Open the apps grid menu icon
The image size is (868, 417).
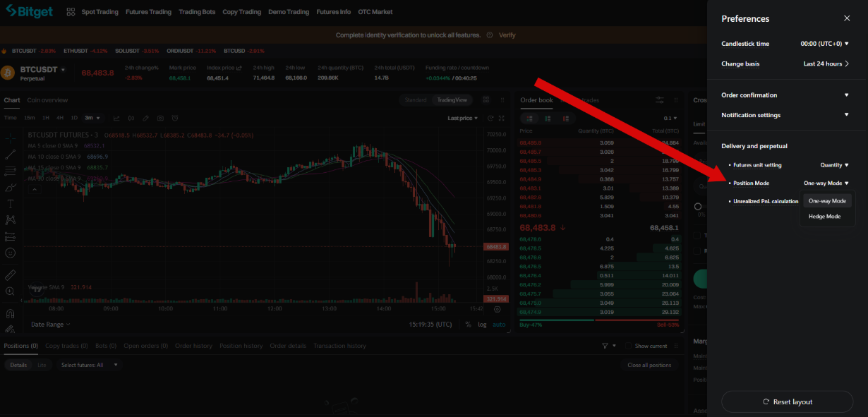(x=71, y=12)
